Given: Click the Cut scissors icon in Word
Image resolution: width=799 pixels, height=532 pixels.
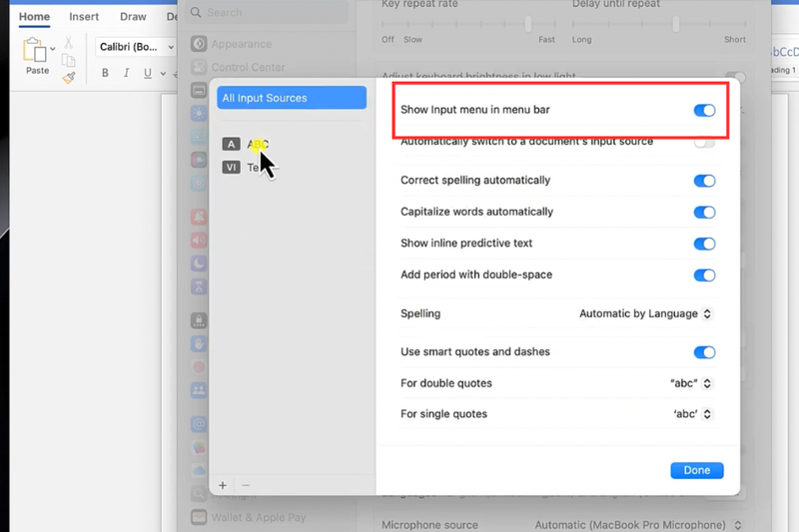Looking at the screenshot, I should [68, 43].
